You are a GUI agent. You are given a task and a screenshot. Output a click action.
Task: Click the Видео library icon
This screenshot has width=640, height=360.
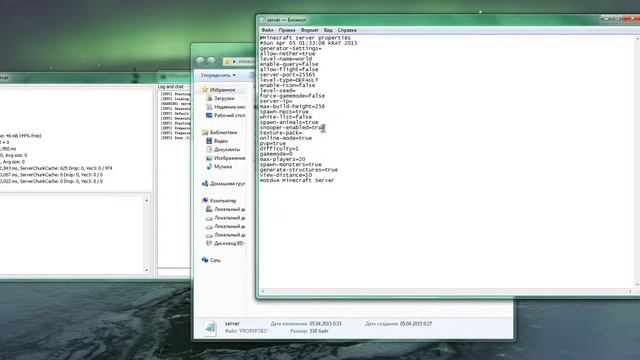[x=209, y=141]
